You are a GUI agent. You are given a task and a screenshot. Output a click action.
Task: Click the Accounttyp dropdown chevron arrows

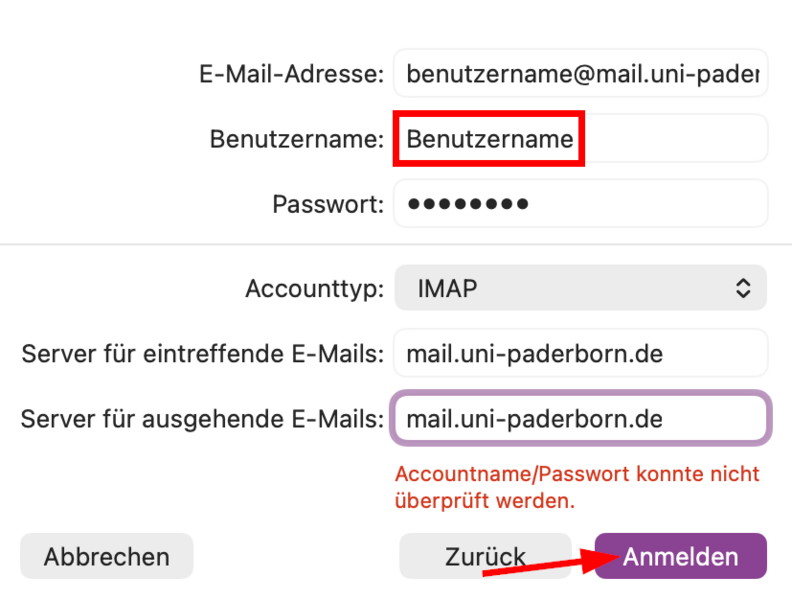click(x=743, y=289)
